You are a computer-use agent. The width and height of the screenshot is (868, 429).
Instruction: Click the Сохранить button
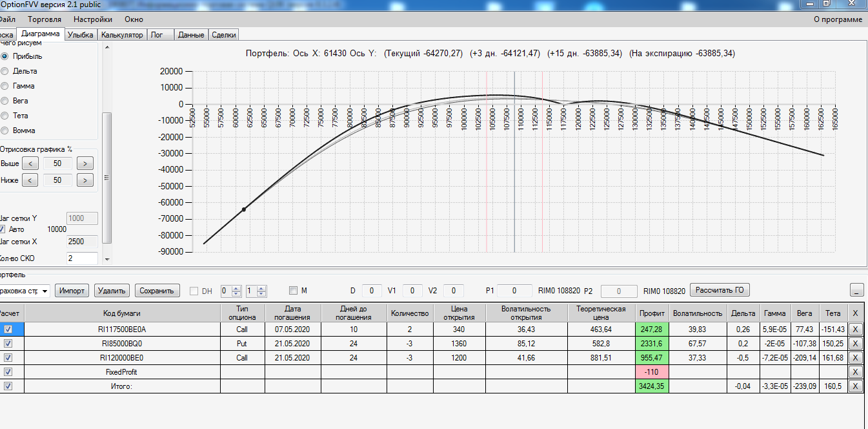pos(157,291)
